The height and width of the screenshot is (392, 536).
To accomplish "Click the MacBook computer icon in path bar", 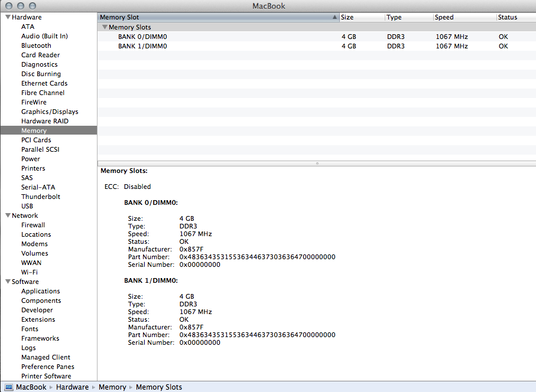I will point(9,387).
